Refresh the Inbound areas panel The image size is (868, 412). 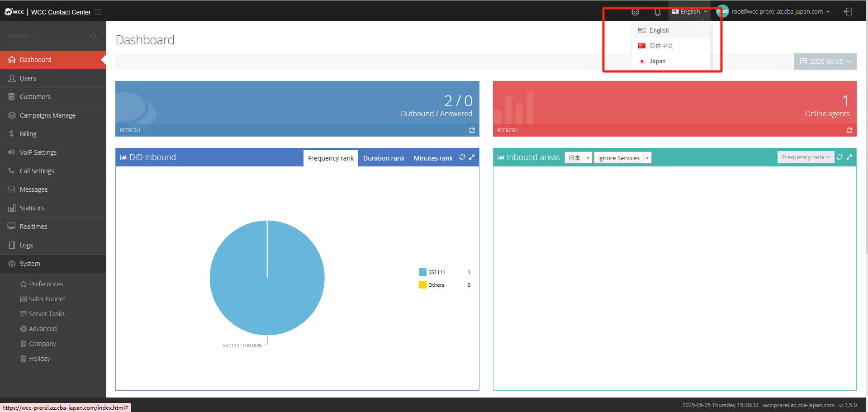pos(840,157)
